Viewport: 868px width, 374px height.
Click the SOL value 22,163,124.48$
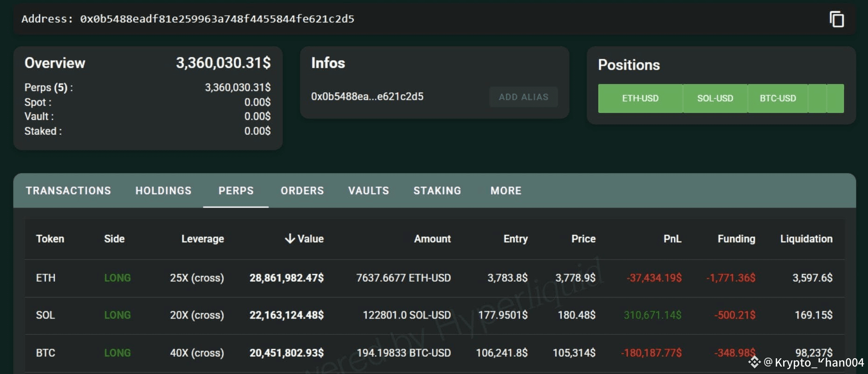pos(286,315)
